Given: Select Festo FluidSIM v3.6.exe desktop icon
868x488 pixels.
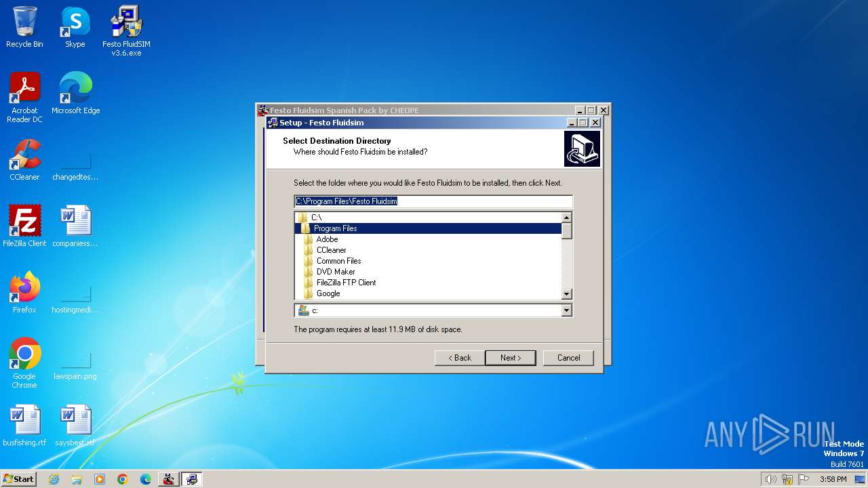Looking at the screenshot, I should (x=126, y=31).
